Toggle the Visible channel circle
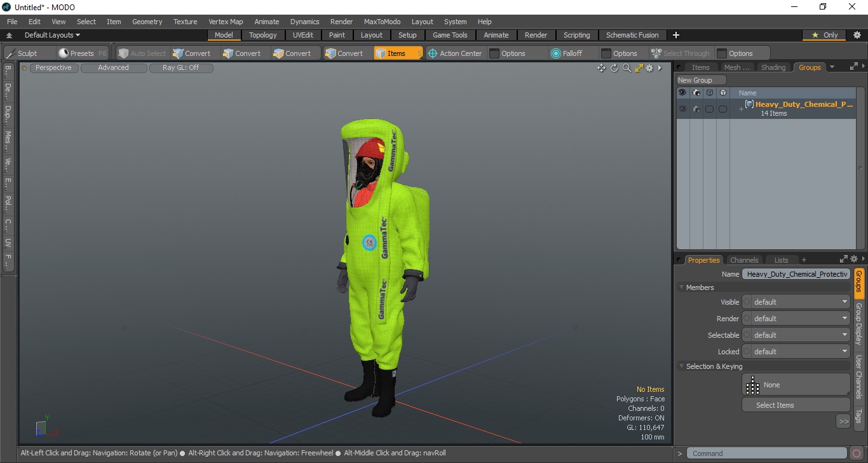This screenshot has height=463, width=868. (747, 302)
